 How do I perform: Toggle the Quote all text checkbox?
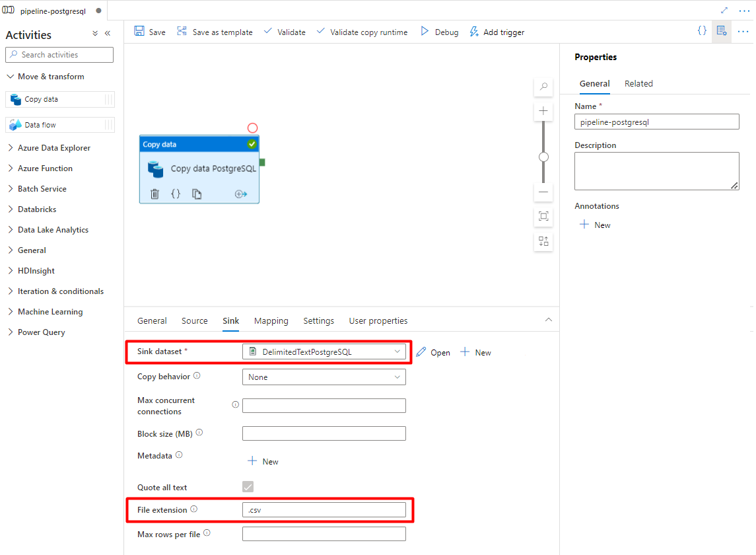tap(248, 486)
